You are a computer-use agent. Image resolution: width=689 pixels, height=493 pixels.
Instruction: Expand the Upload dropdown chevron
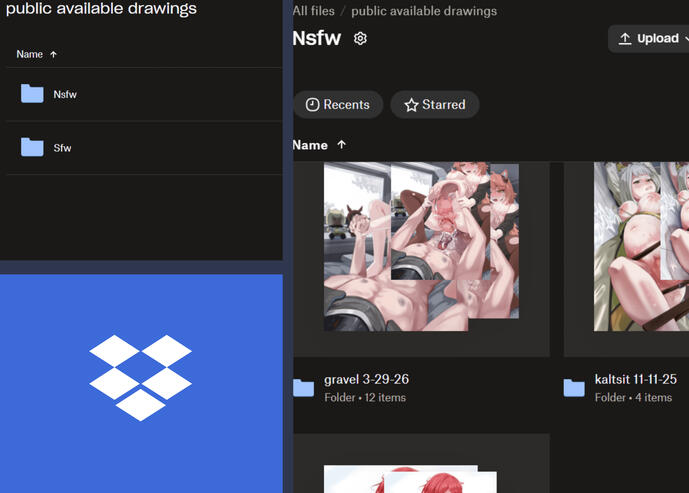click(686, 39)
